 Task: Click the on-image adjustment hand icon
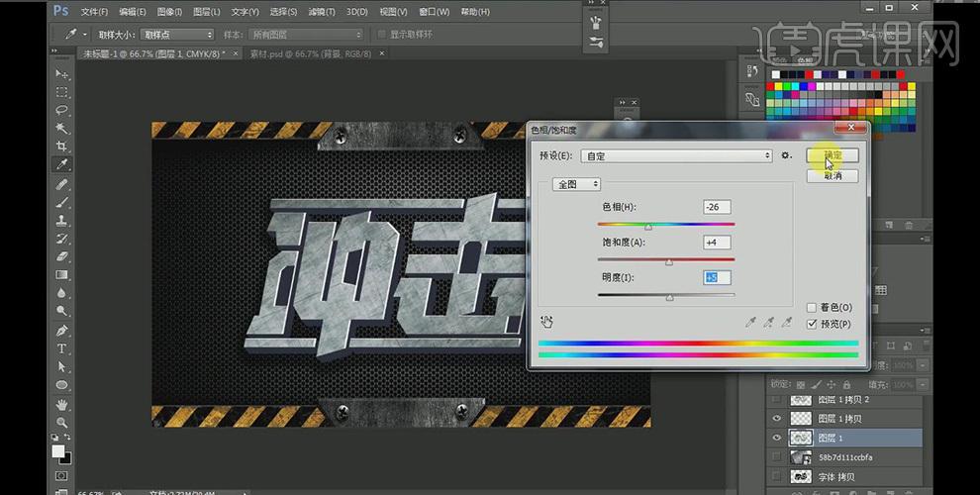coord(545,321)
